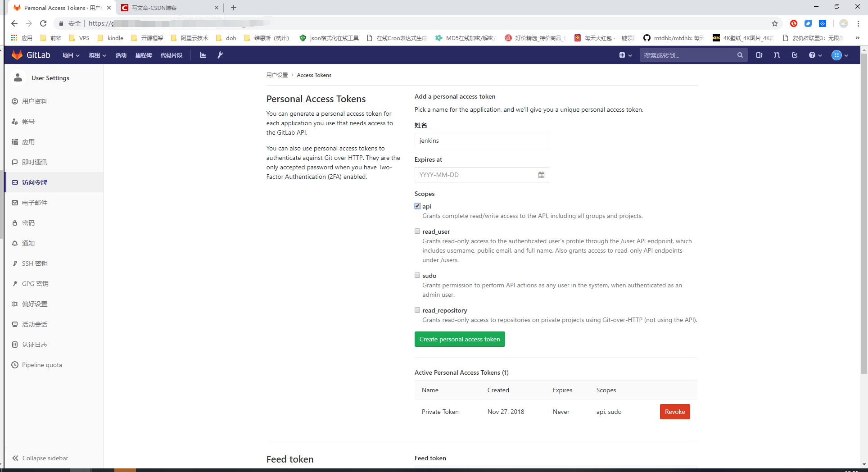Viewport: 868px width, 472px height.
Task: Click the analytics chart icon in navbar
Action: pos(203,55)
